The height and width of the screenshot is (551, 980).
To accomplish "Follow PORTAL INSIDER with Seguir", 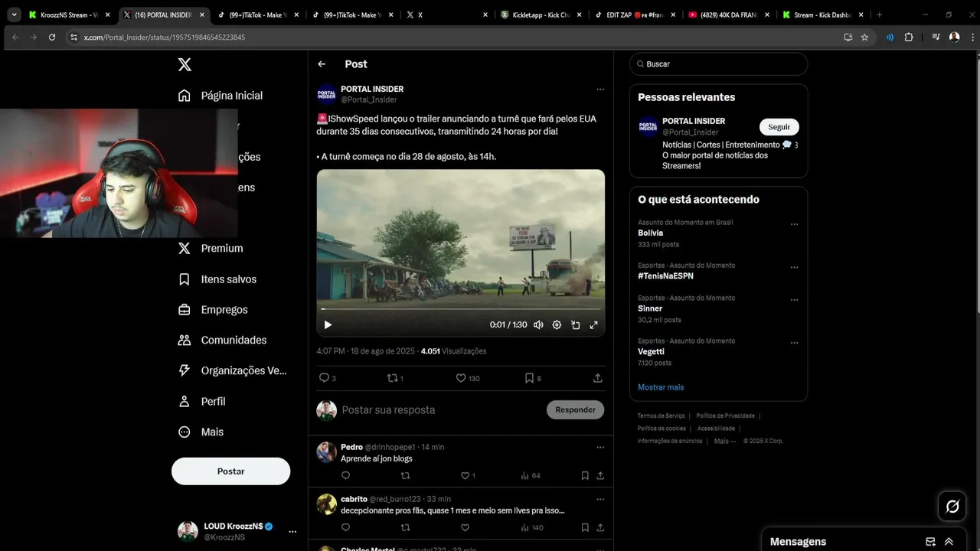I will [779, 127].
